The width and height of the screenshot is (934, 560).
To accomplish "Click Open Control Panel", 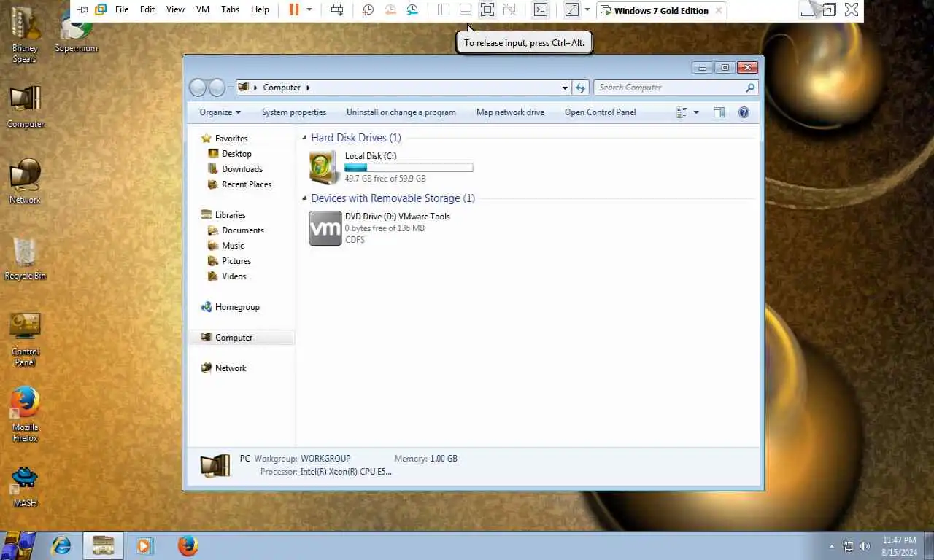I will [601, 112].
